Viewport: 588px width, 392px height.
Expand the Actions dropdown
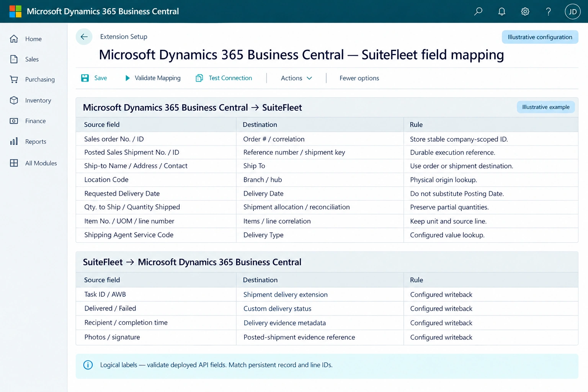297,78
